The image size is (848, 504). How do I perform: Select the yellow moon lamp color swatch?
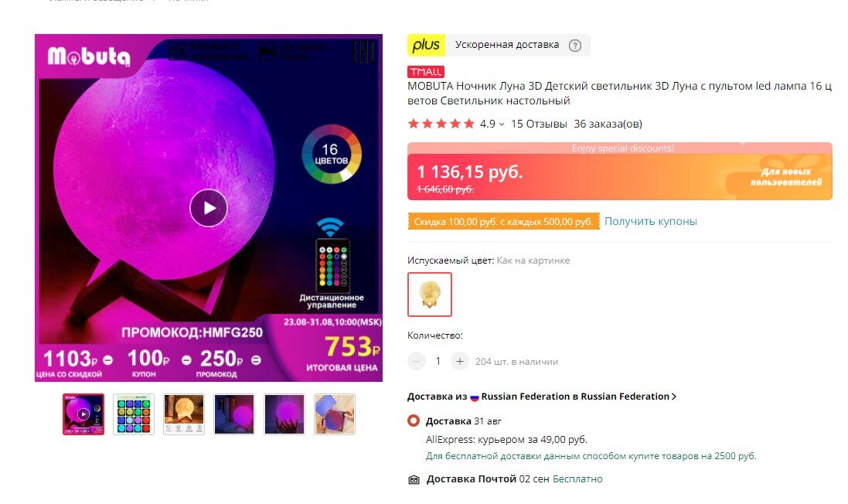point(429,295)
